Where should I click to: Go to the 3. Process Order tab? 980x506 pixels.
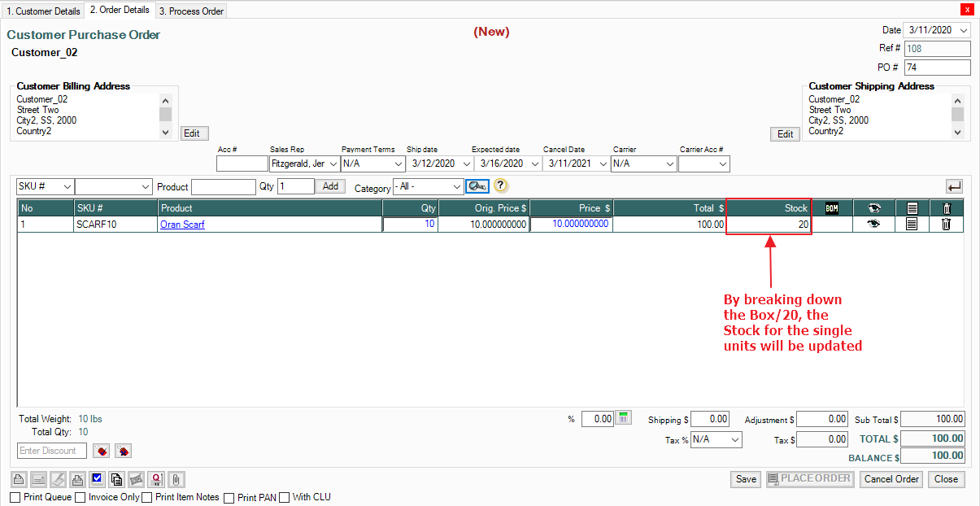pos(192,11)
